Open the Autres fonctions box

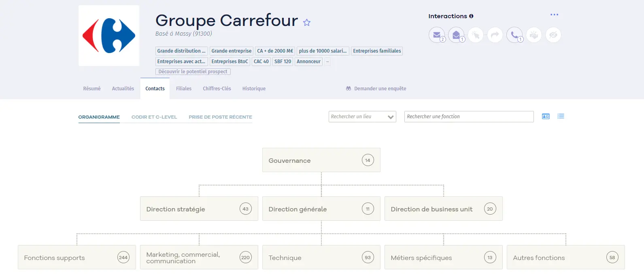566,257
